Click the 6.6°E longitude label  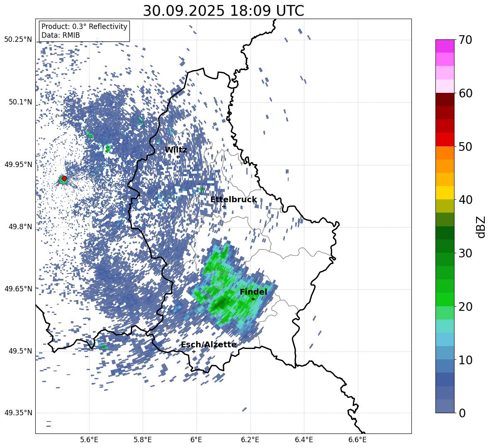(x=357, y=440)
